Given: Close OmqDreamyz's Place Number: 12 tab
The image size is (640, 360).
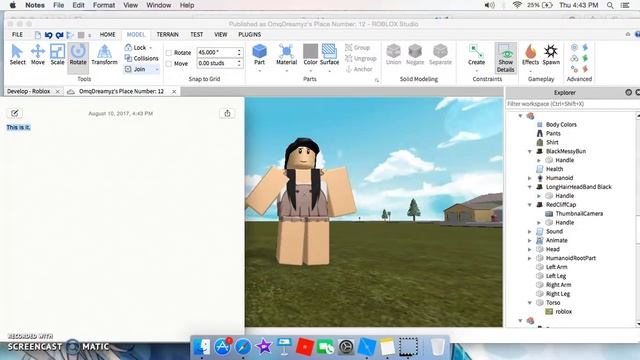Looking at the screenshot, I should pos(174,91).
